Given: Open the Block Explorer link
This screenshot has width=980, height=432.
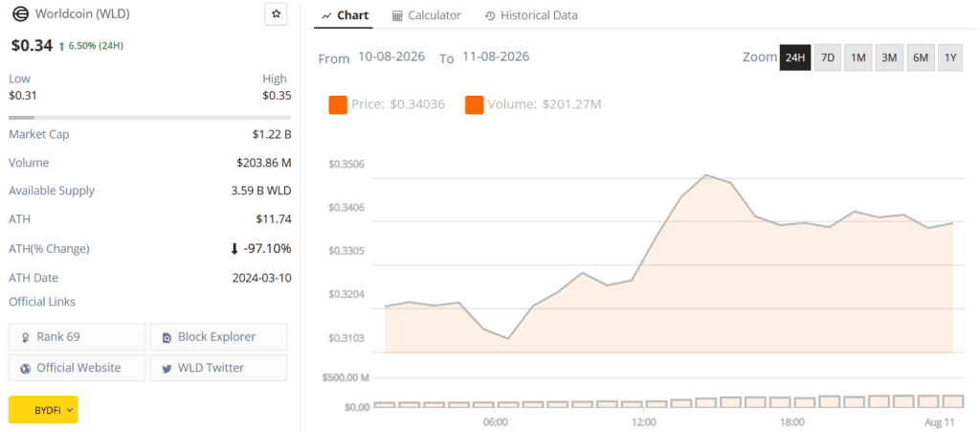Looking at the screenshot, I should pyautogui.click(x=218, y=337).
